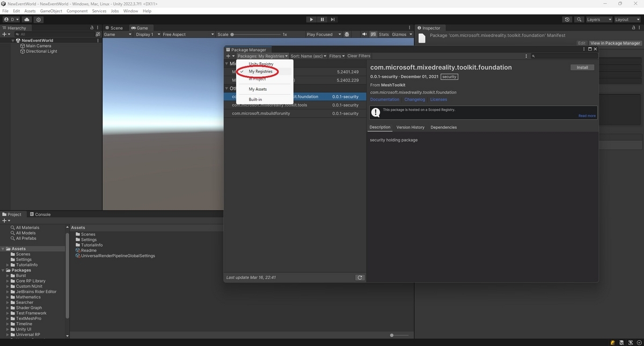Open the package Changelog link
Viewport: 644px width, 346px height.
click(415, 99)
